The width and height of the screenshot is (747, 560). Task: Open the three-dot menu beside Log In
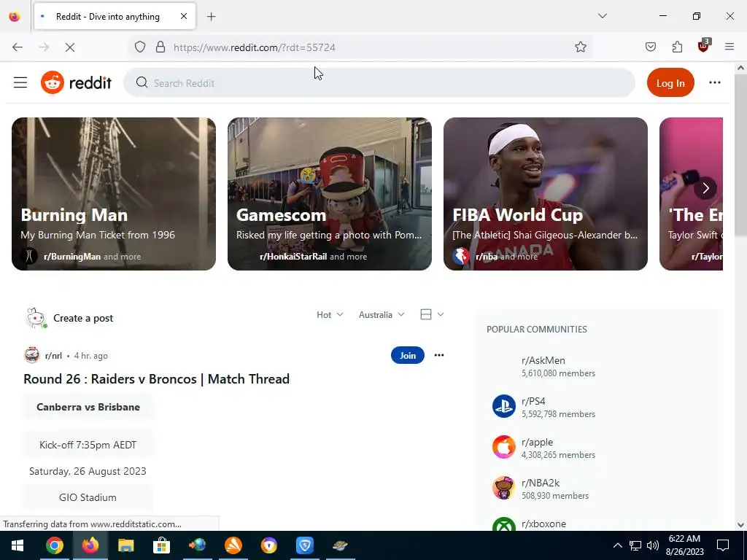[715, 82]
